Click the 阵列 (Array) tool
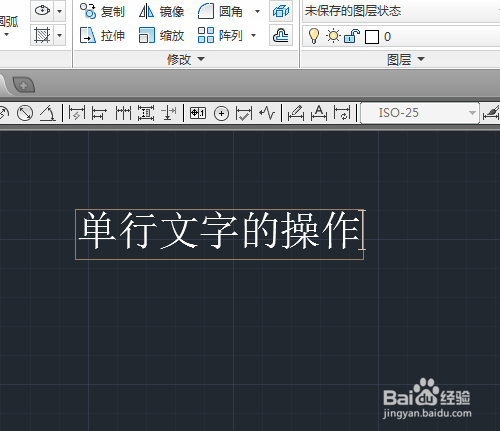 220,35
